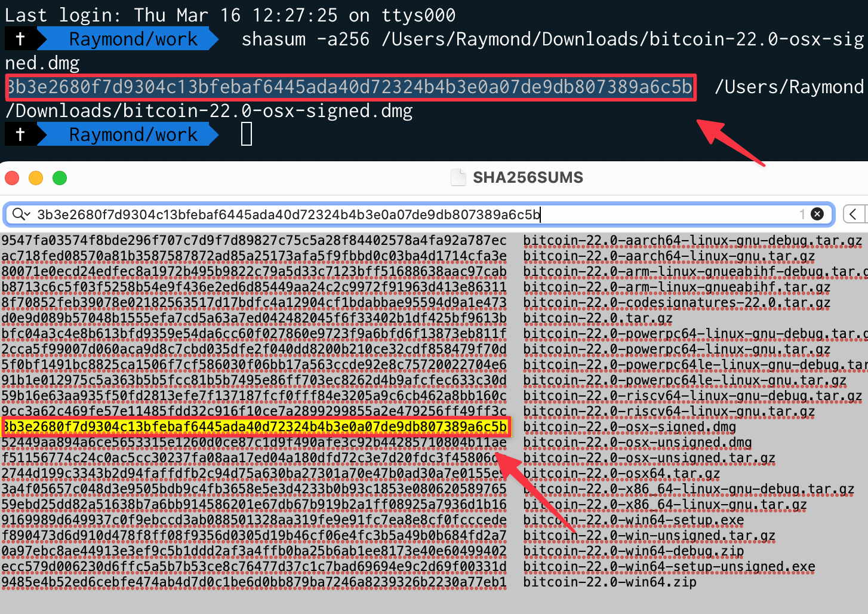
Task: Click the SHA256SUMS document proxy icon
Action: click(x=458, y=177)
